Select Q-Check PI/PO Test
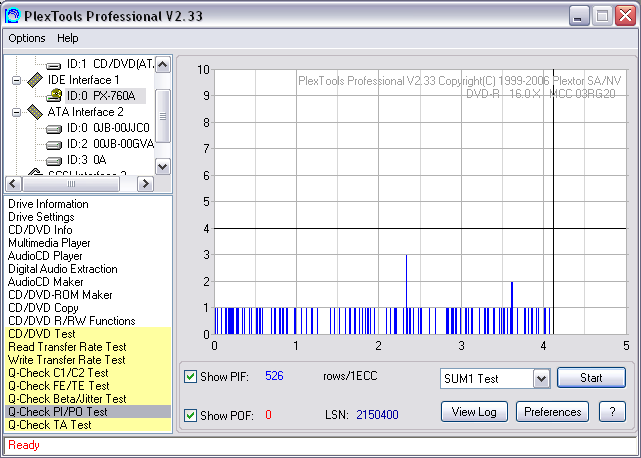The width and height of the screenshot is (641, 458). pos(88,412)
